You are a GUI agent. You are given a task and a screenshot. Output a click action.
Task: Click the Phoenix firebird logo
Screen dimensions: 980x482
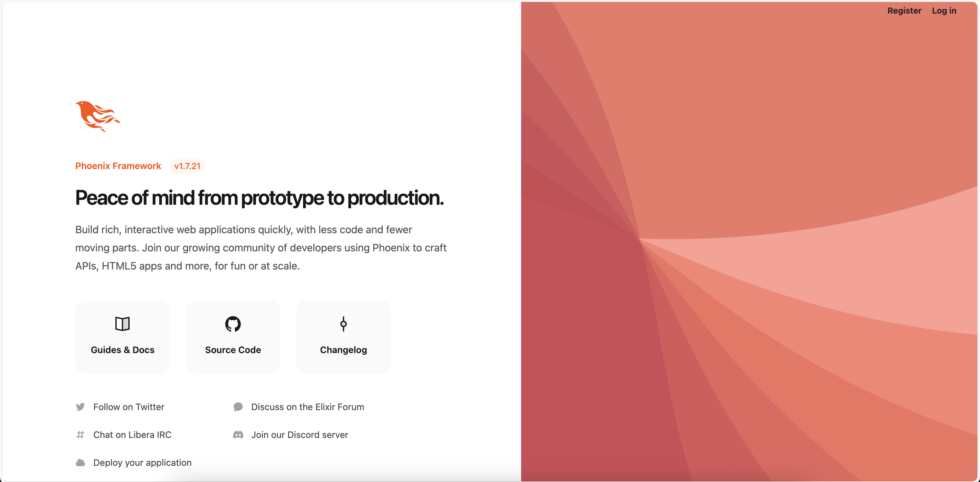[x=98, y=116]
